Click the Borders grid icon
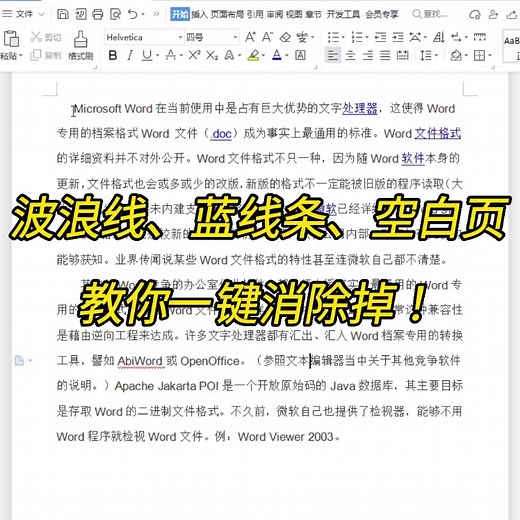Viewport: 520px width, 520px height. pyautogui.click(x=479, y=55)
